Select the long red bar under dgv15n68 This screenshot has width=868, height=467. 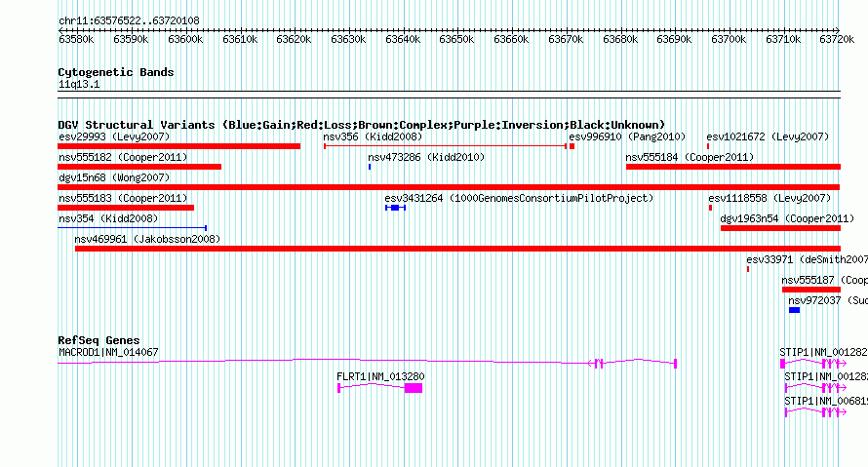(449, 187)
